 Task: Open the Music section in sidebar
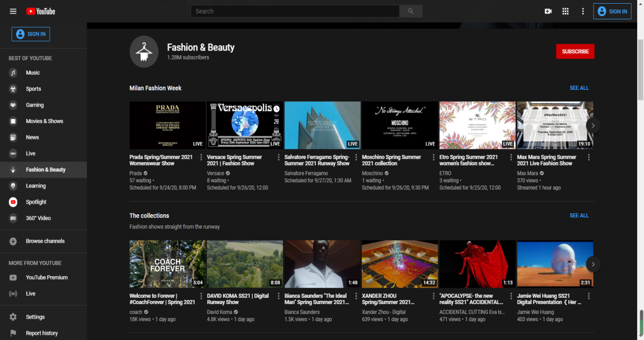(43, 73)
